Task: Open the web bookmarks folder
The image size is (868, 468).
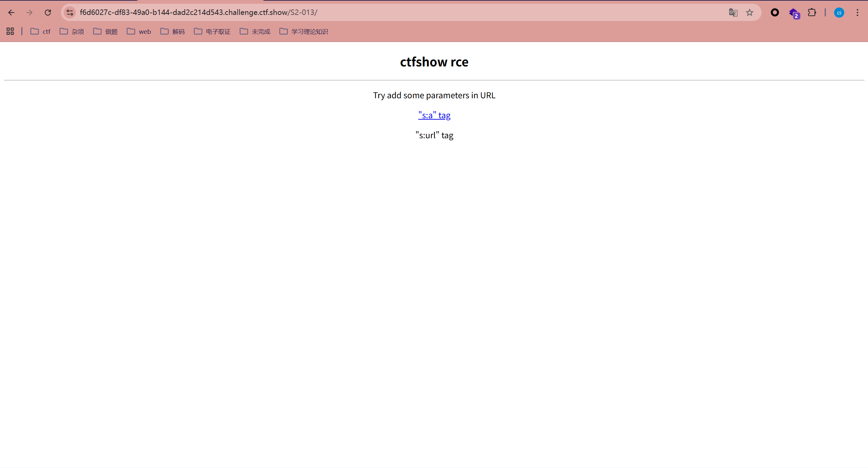Action: tap(139, 32)
